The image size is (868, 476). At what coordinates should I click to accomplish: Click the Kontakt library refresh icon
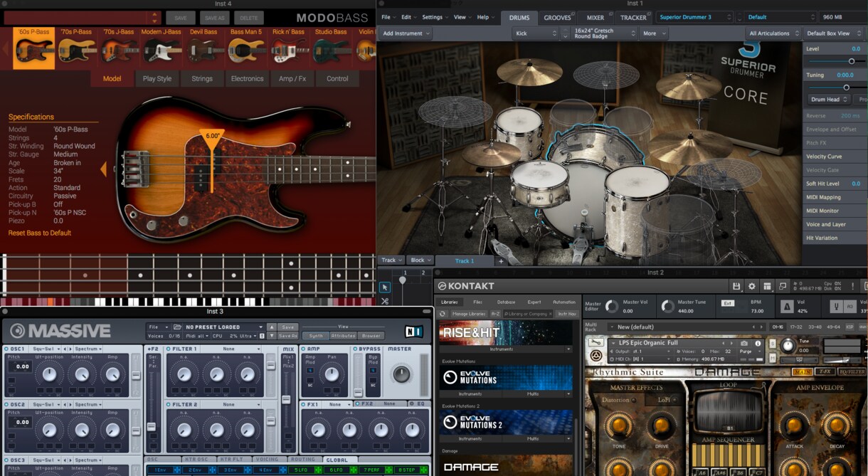pos(442,314)
